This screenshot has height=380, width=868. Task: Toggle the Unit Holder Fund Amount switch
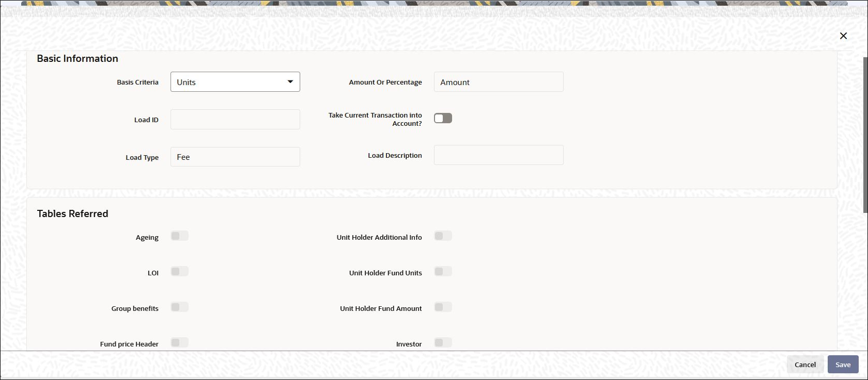pyautogui.click(x=443, y=307)
